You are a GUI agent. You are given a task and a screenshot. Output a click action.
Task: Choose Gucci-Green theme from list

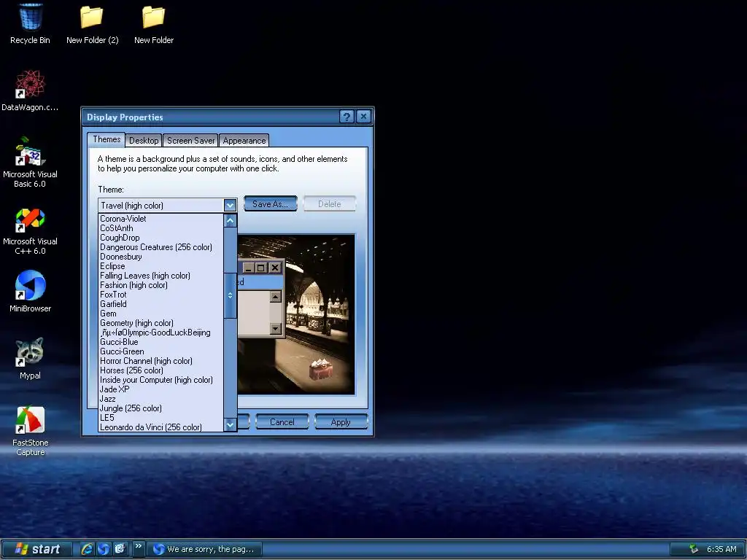click(160, 351)
